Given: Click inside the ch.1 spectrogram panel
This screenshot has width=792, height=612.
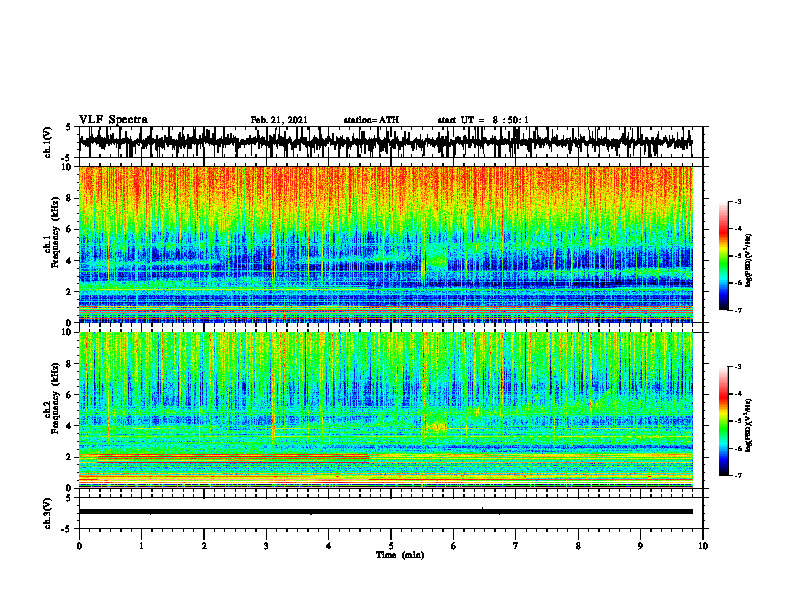Looking at the screenshot, I should [385, 244].
